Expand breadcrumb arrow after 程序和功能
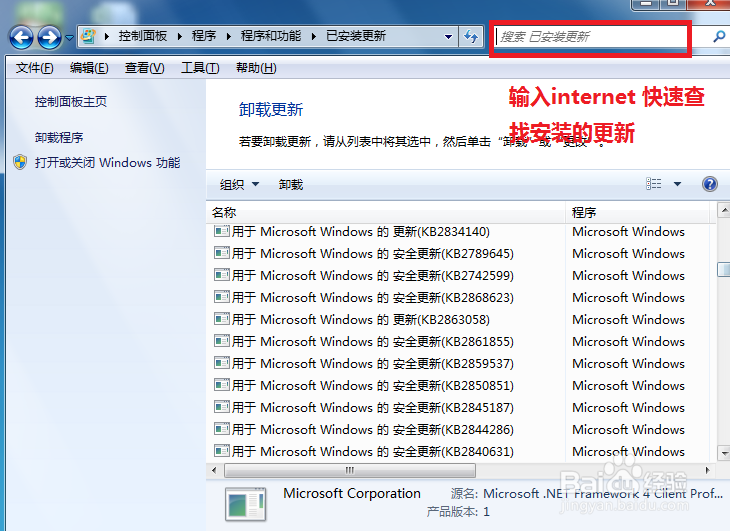The width and height of the screenshot is (730, 531). (x=314, y=36)
